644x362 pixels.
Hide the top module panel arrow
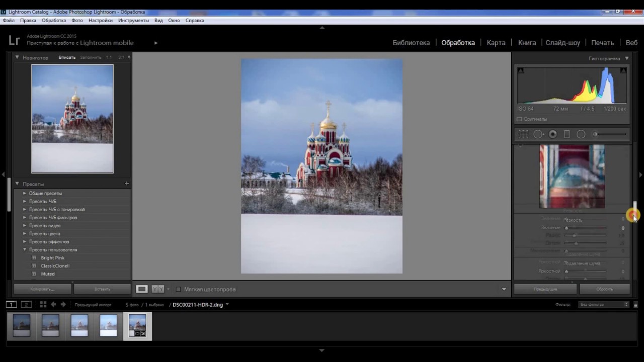pyautogui.click(x=322, y=27)
